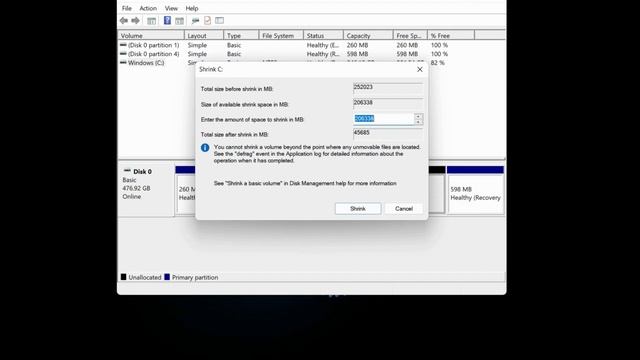Viewport: 640px width, 360px height.
Task: Open the View menu
Action: tap(171, 8)
